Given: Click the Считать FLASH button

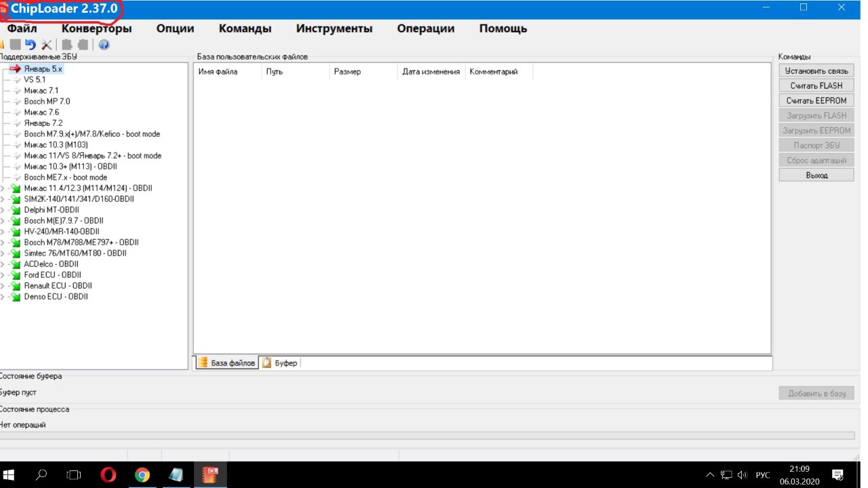Looking at the screenshot, I should (816, 86).
